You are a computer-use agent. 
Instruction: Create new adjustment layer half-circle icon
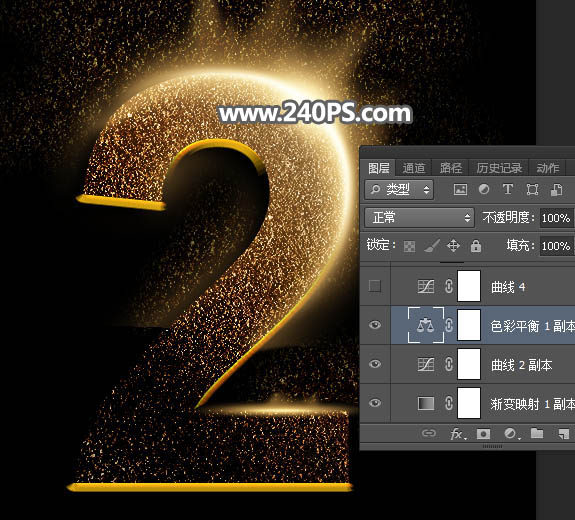point(511,434)
